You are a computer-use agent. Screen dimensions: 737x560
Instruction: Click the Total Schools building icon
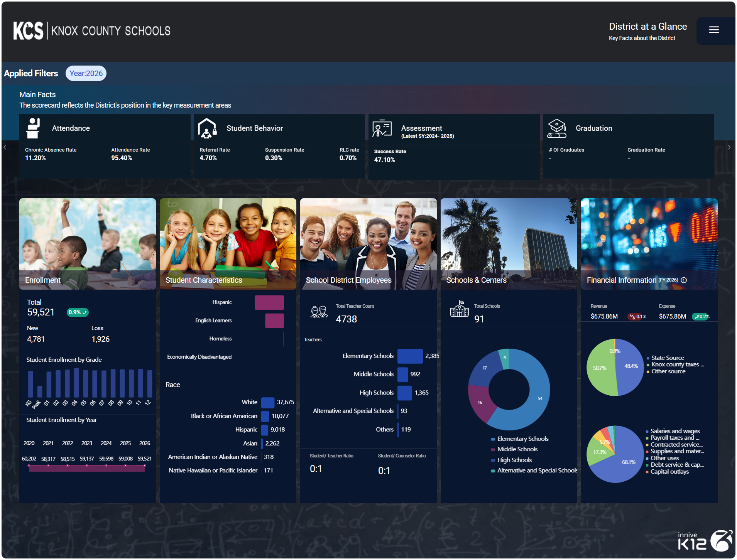coord(459,309)
